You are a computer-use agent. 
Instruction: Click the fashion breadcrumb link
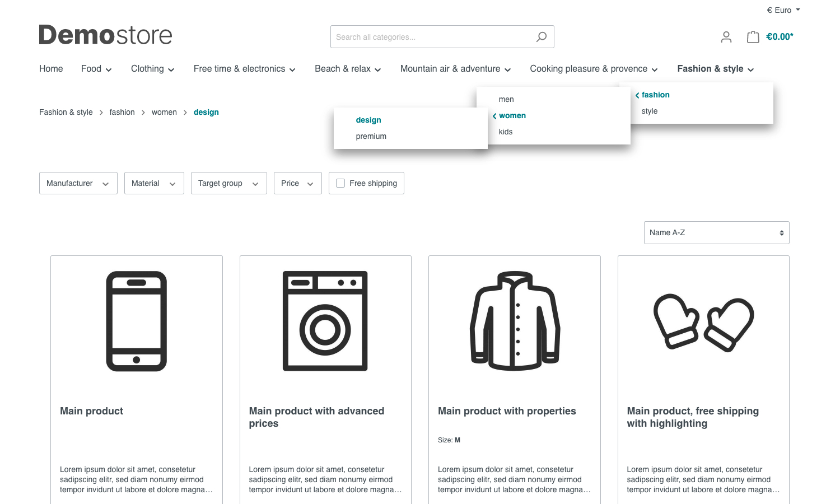coord(122,113)
